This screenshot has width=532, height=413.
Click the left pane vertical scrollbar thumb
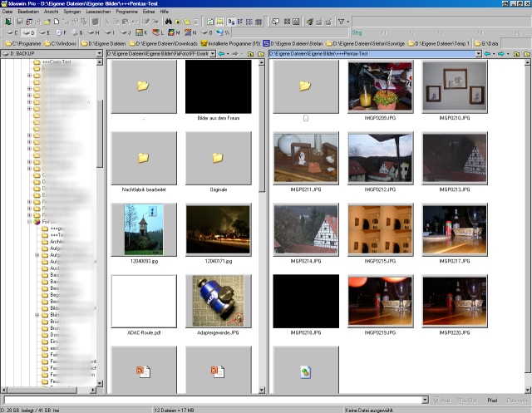pyautogui.click(x=262, y=129)
